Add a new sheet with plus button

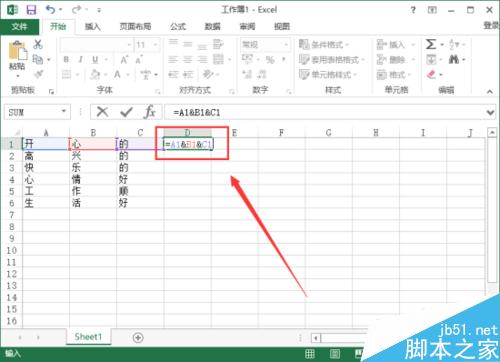click(138, 338)
